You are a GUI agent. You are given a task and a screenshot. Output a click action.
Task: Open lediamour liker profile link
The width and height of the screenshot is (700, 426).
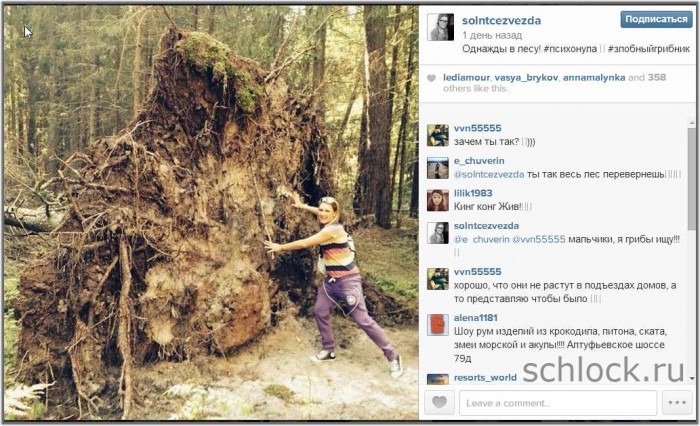pyautogui.click(x=467, y=77)
